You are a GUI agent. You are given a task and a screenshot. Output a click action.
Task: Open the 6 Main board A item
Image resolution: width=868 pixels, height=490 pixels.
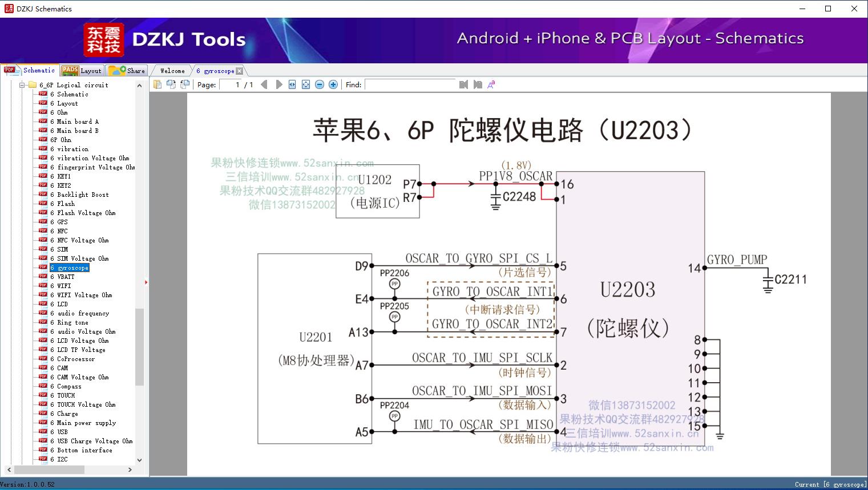point(74,122)
